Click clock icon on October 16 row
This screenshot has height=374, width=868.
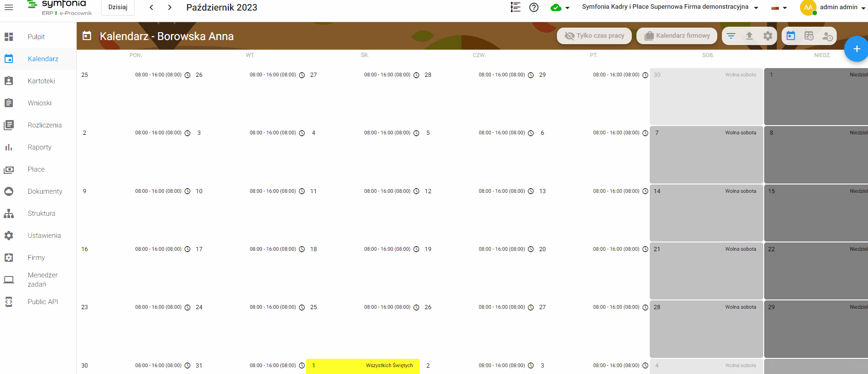187,249
